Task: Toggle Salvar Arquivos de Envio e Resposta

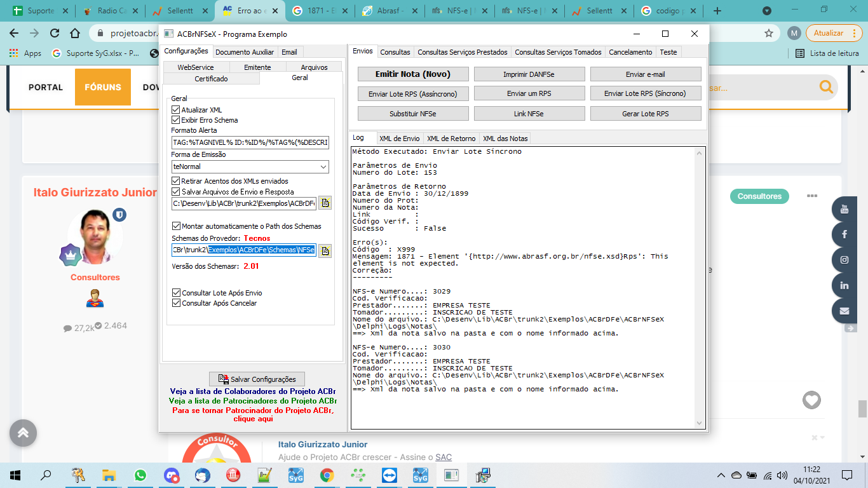Action: pyautogui.click(x=176, y=191)
